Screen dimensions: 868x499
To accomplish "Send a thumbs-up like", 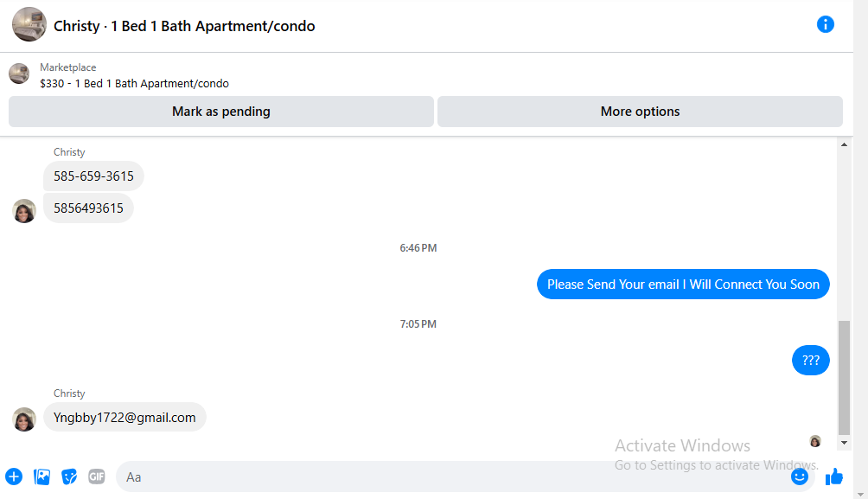I will tap(833, 477).
